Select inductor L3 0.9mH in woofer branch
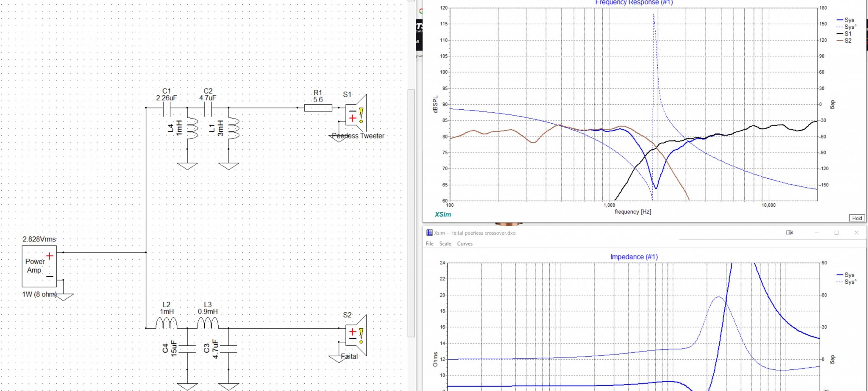This screenshot has height=391, width=868. tap(208, 324)
